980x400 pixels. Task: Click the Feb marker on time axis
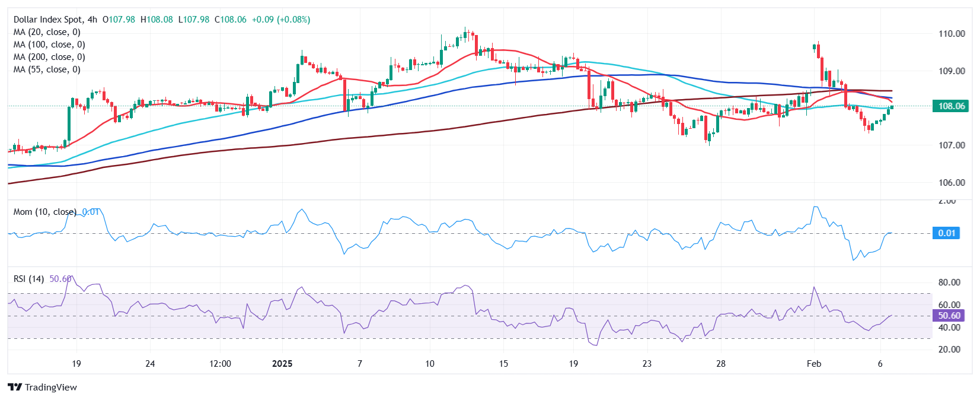814,364
